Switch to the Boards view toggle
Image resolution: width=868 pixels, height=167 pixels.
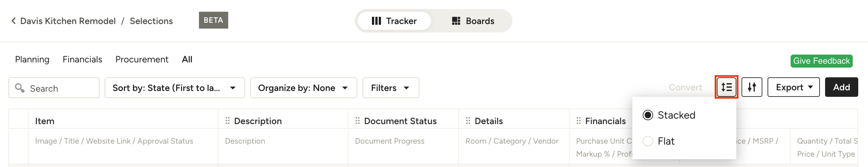(472, 21)
